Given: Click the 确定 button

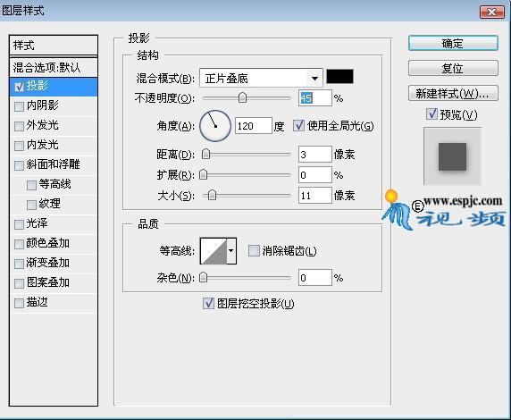Looking at the screenshot, I should (x=453, y=43).
